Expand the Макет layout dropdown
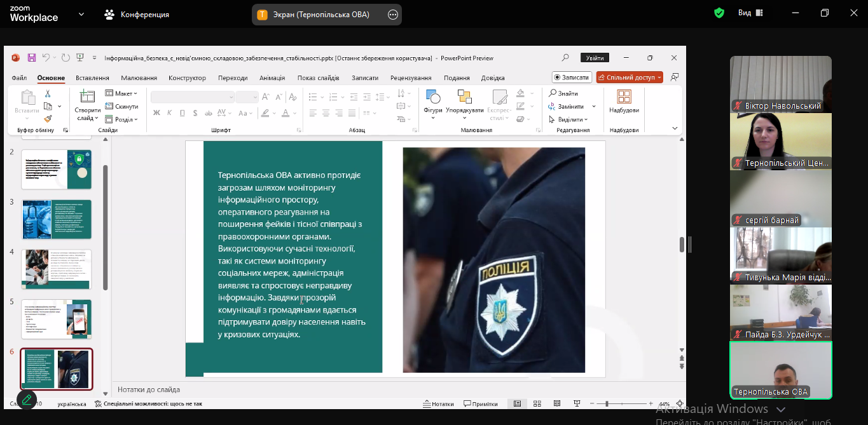 click(121, 94)
